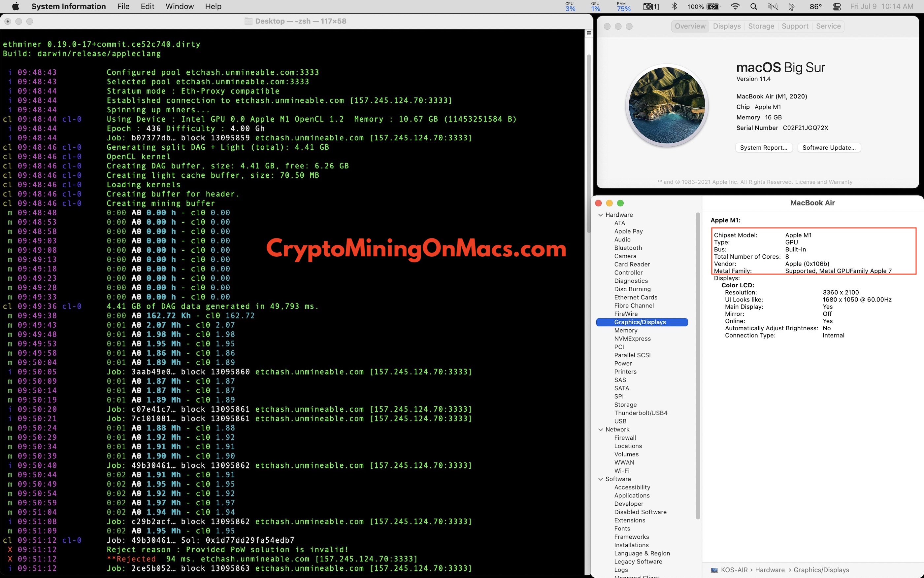The image size is (924, 578).
Task: Click the Software Update button
Action: (829, 148)
